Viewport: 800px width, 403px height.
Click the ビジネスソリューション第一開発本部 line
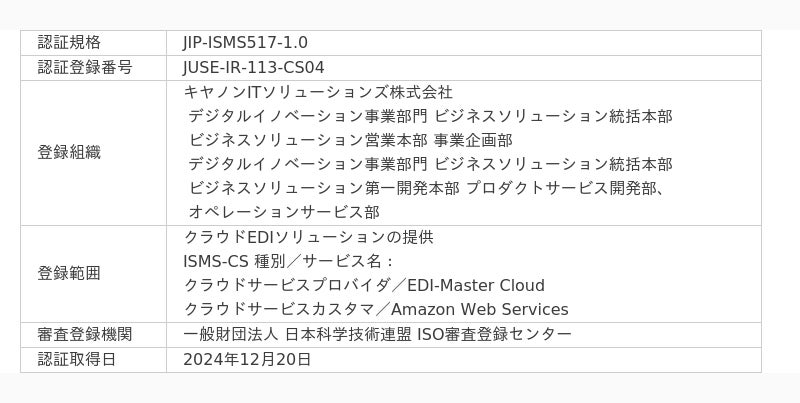[x=324, y=188]
